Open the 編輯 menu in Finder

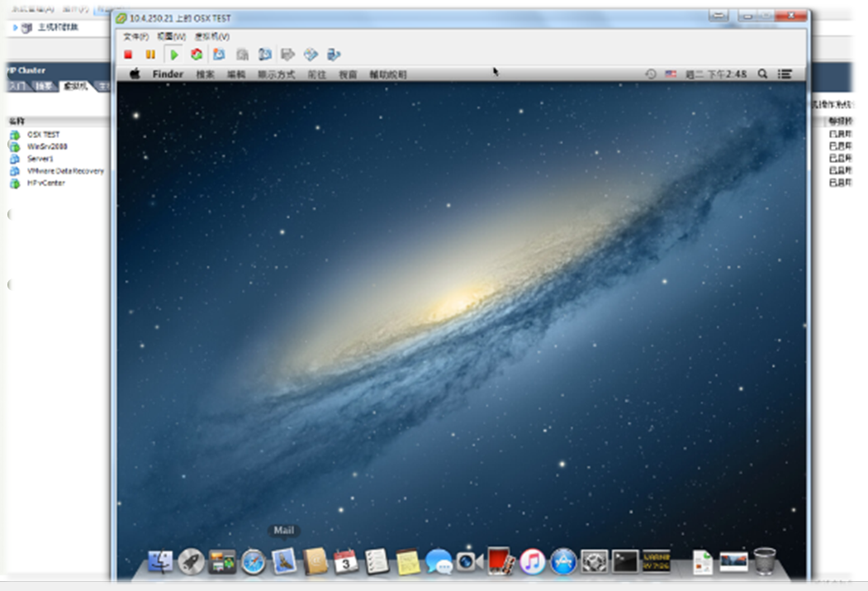(236, 74)
